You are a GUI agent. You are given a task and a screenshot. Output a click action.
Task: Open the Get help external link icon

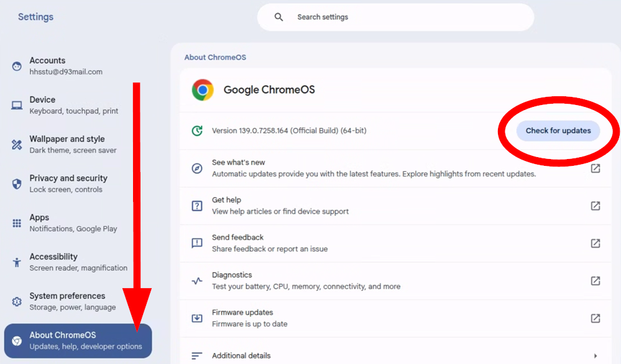tap(595, 206)
